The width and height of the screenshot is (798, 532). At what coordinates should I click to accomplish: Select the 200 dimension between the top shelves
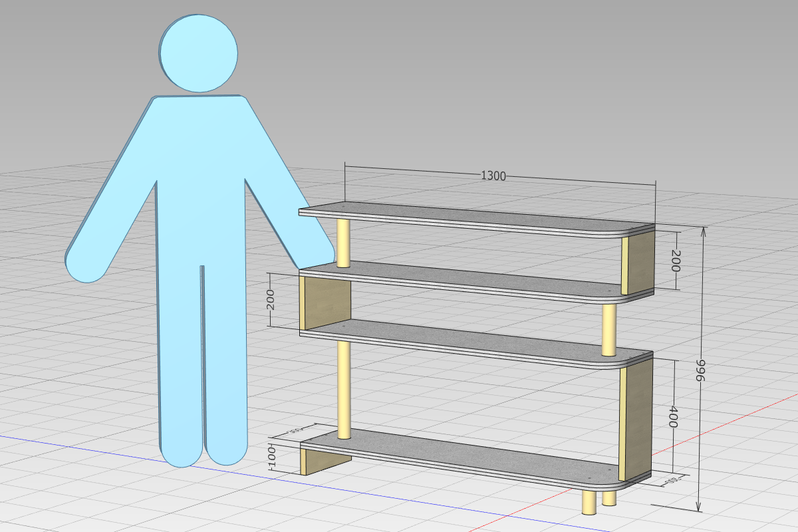[676, 261]
